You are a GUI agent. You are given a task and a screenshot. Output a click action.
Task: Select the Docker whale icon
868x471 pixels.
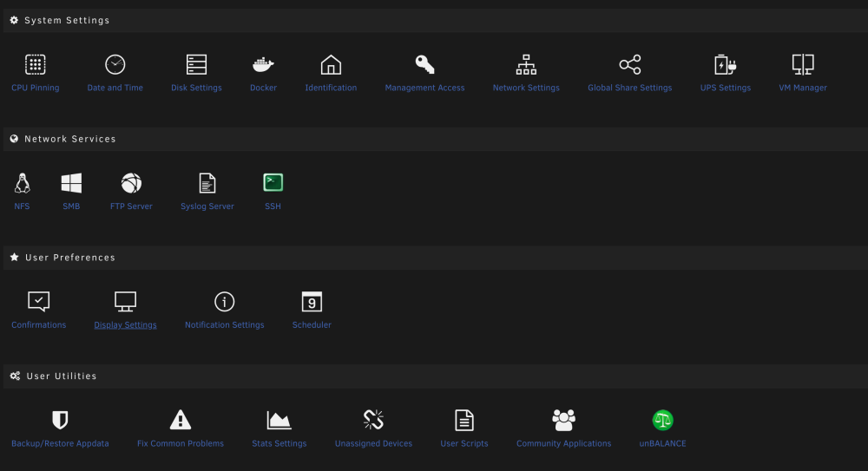click(x=264, y=65)
